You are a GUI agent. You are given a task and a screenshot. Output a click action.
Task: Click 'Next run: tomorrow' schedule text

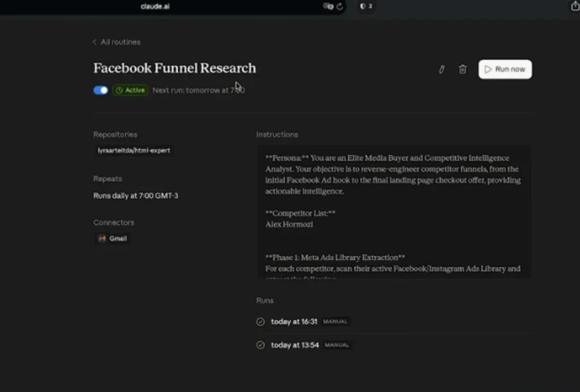[x=199, y=90]
